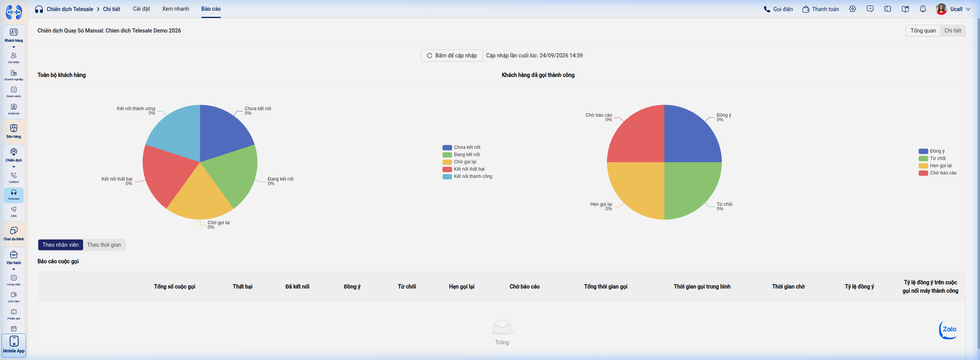Toggle the Đồng ý legend color swatch

pyautogui.click(x=923, y=151)
